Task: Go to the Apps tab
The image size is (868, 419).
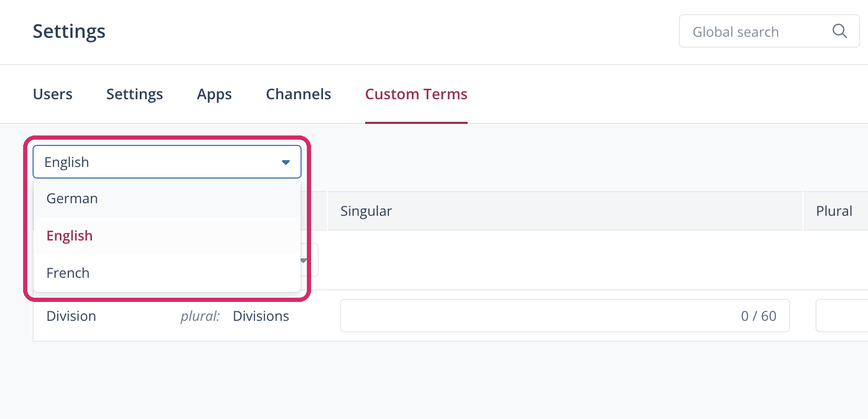Action: pos(214,94)
